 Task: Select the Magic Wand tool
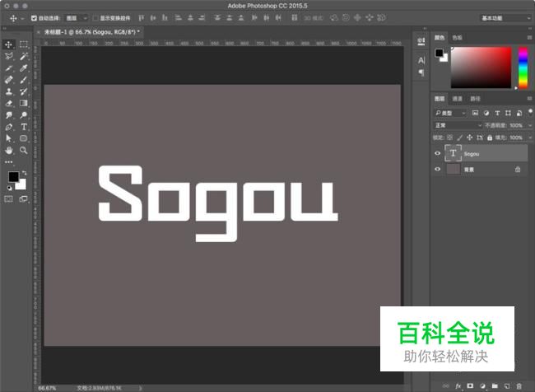(24, 56)
